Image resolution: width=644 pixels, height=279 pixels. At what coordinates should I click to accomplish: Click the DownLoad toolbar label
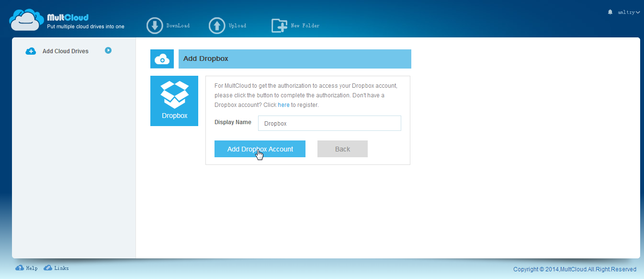(178, 26)
